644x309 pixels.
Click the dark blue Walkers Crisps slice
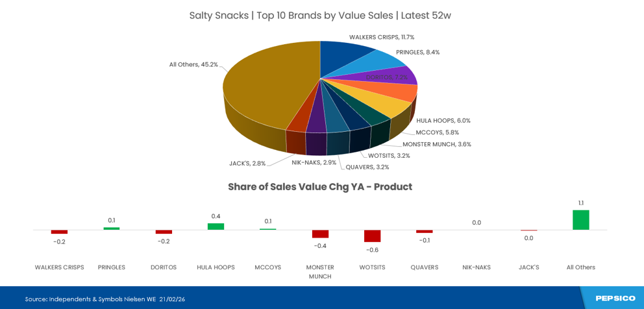[343, 54]
